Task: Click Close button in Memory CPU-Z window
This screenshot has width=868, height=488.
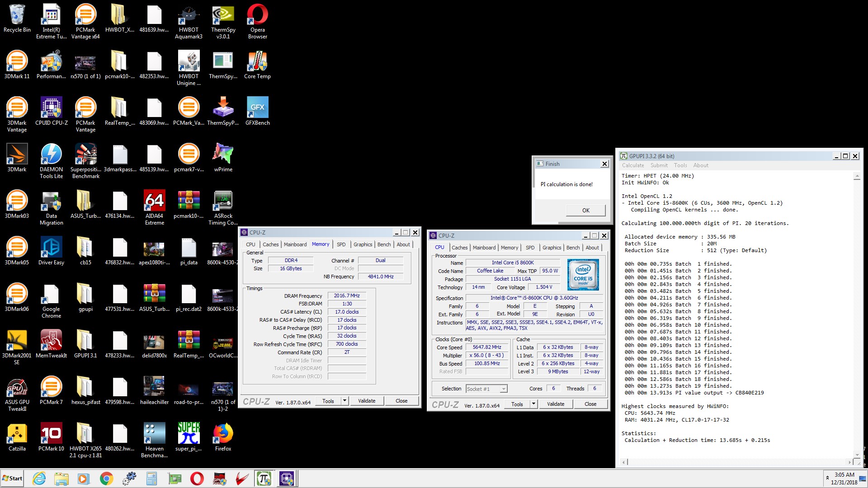Action: (401, 401)
